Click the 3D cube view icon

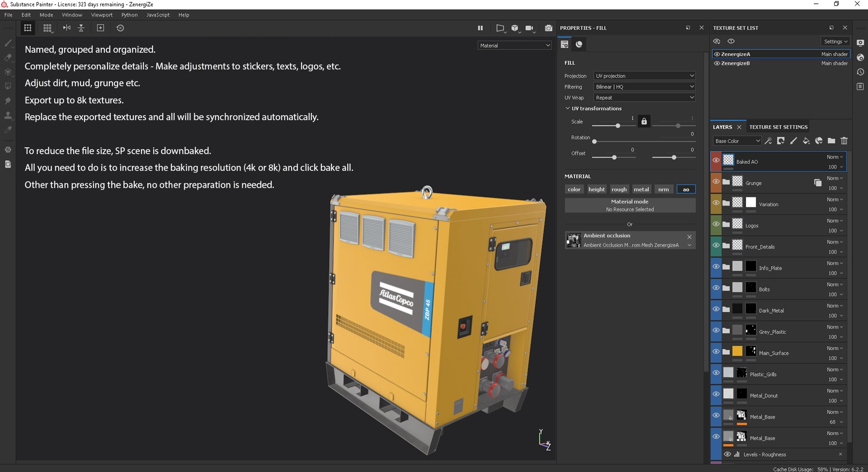pos(515,28)
